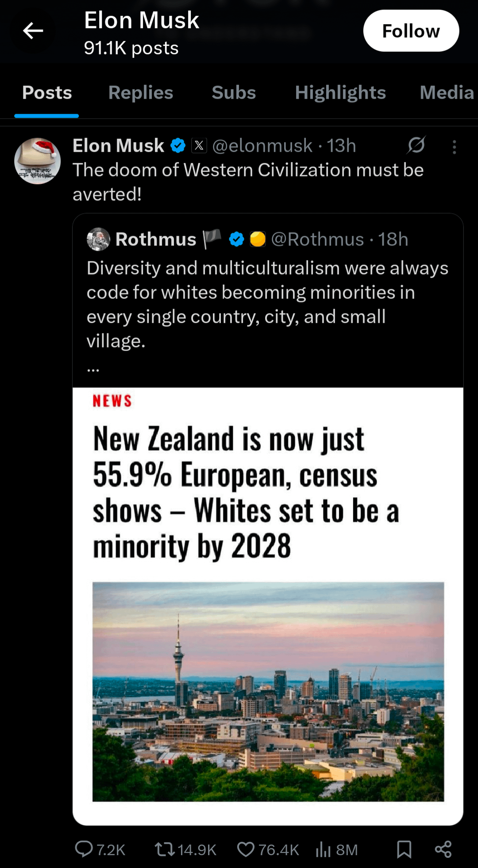Follow Elon Musk
The height and width of the screenshot is (868, 478).
click(x=411, y=31)
